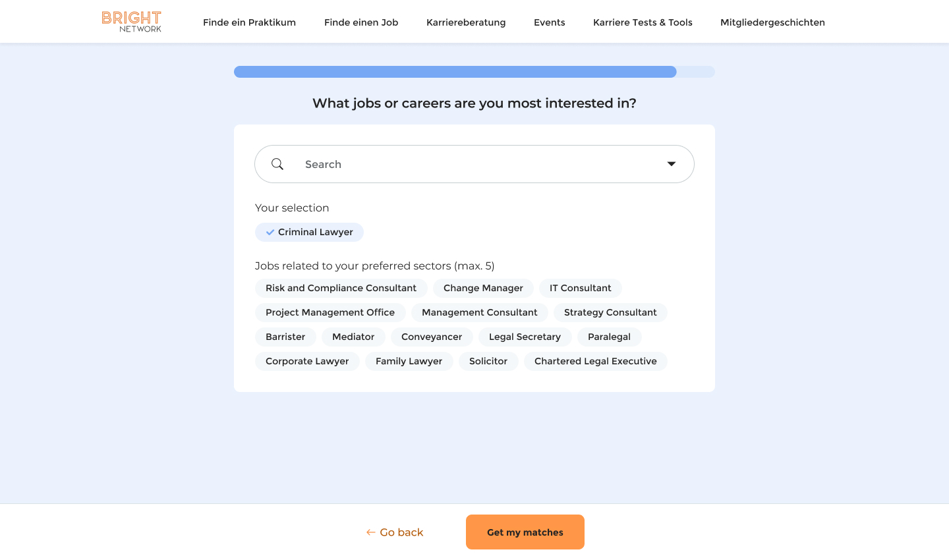
Task: Click the checkmark on Criminal Lawyer chip
Action: (270, 232)
